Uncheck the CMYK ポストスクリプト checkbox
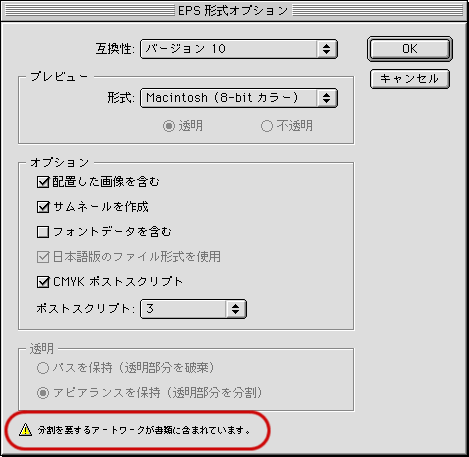Viewport: 469px width, 457px height. pos(43,282)
